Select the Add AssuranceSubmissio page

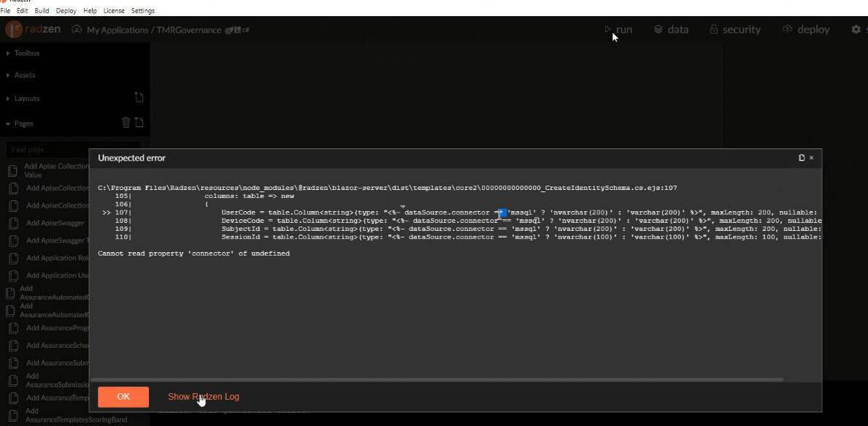(58, 380)
